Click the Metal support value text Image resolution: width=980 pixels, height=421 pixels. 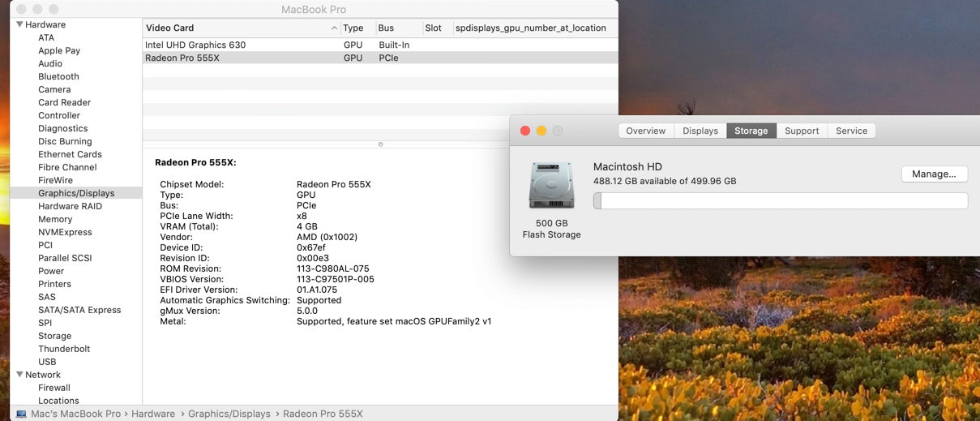394,321
